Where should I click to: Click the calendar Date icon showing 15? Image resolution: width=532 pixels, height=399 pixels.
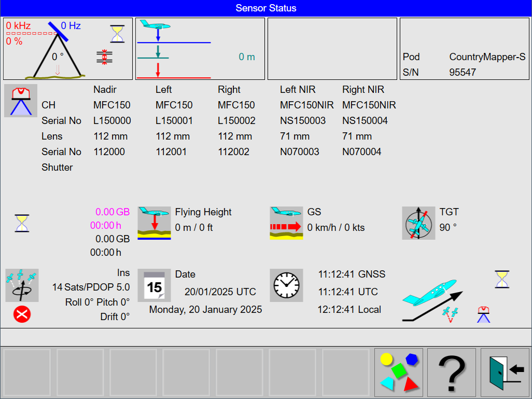tap(154, 285)
